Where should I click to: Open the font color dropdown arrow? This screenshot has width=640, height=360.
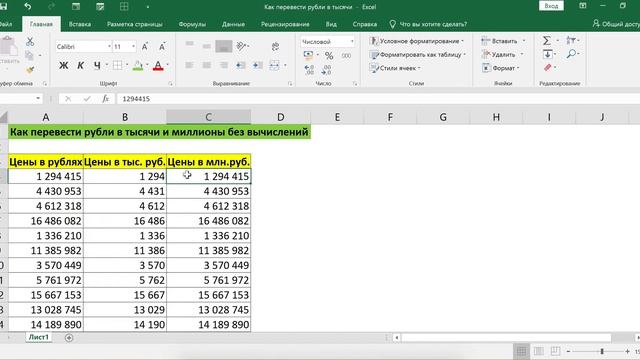coord(167,65)
